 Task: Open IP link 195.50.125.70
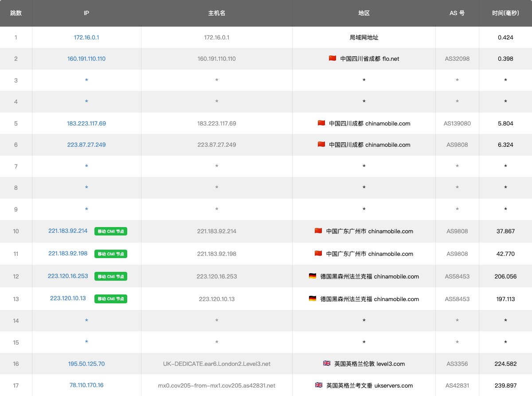tap(86, 364)
